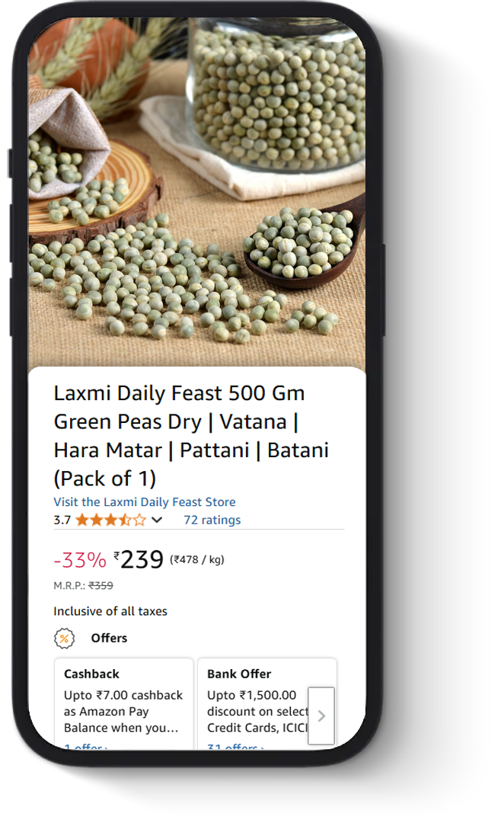Open the 72 ratings link
504x820 pixels.
pyautogui.click(x=212, y=521)
